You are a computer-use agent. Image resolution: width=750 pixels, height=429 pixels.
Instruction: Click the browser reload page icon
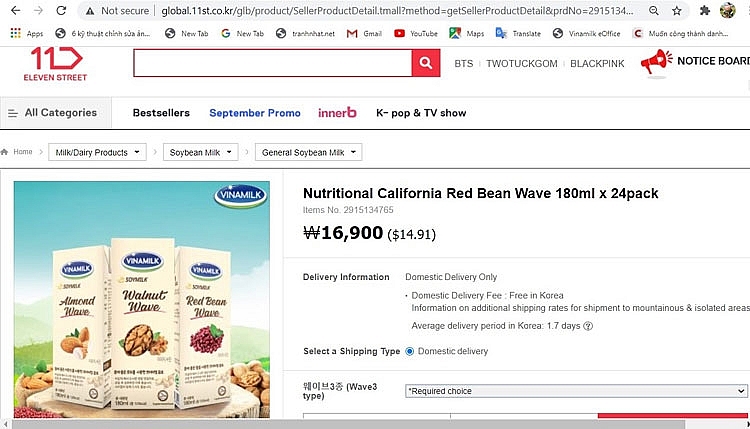[x=61, y=11]
